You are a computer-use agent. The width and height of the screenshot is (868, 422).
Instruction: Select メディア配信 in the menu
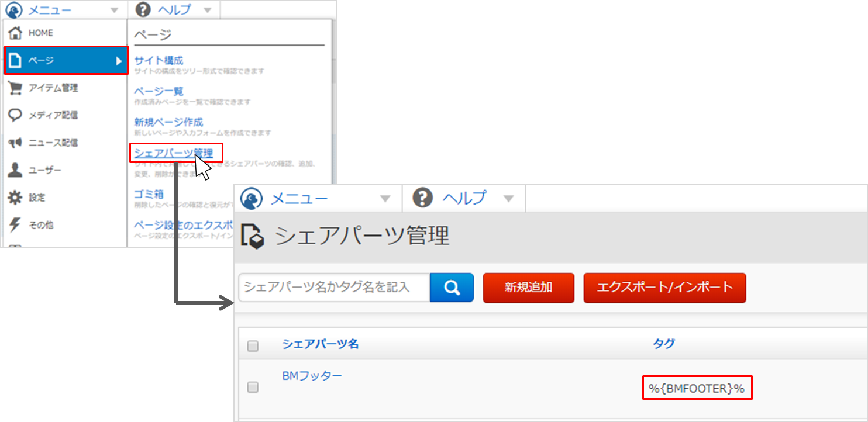[x=66, y=115]
